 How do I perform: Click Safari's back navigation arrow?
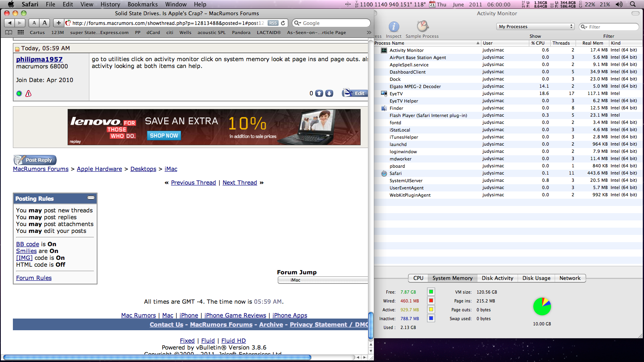9,23
